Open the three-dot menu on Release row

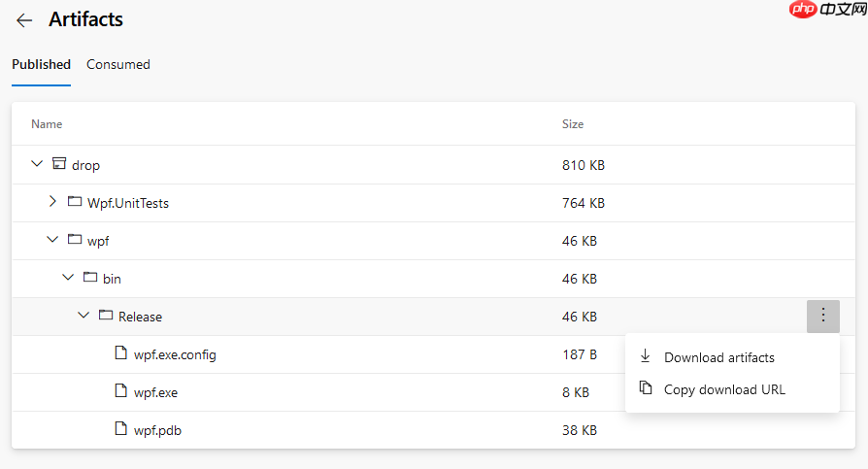(x=823, y=317)
